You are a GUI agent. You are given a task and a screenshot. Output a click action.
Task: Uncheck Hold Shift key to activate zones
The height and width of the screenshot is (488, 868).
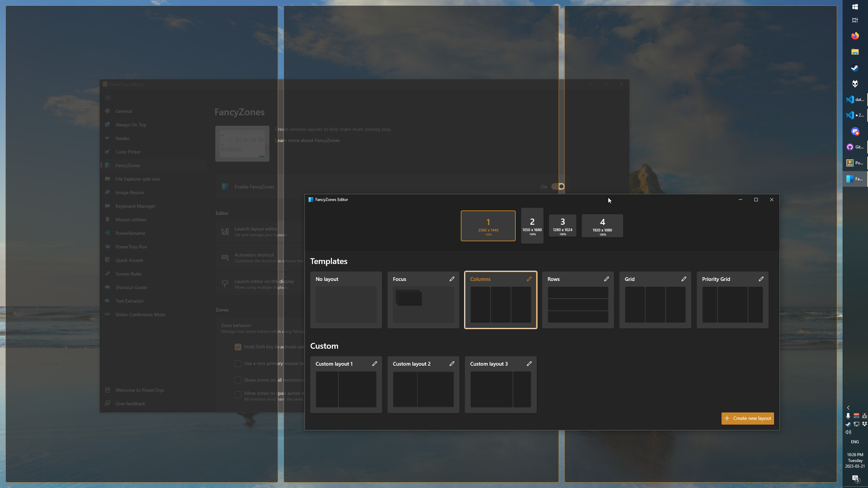pos(238,347)
